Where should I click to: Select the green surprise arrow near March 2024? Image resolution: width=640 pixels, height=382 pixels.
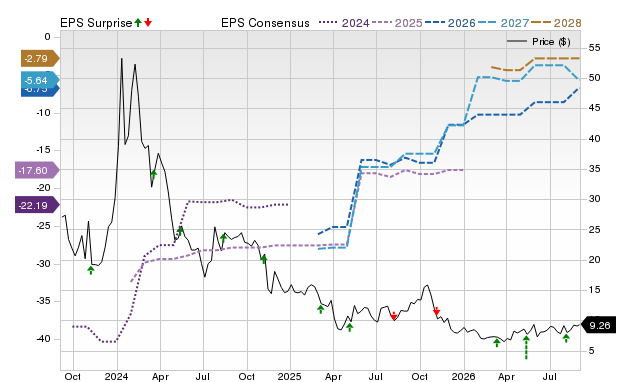153,175
